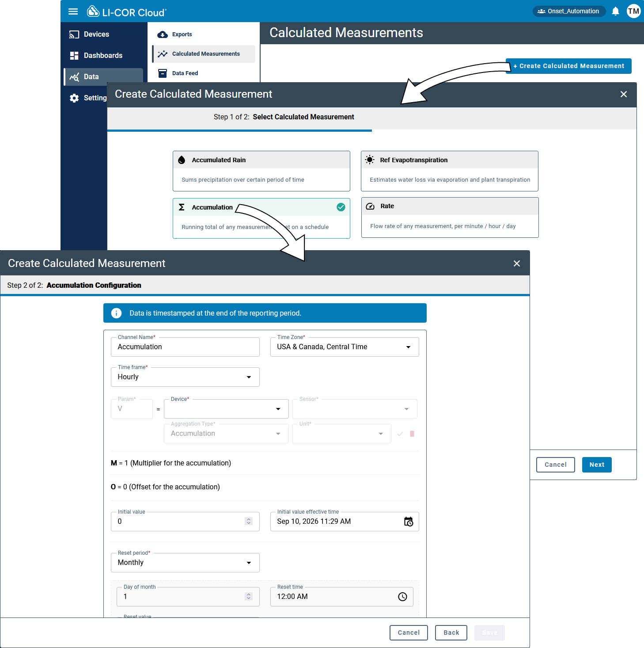Click the Next button
The height and width of the screenshot is (648, 644).
coord(597,465)
